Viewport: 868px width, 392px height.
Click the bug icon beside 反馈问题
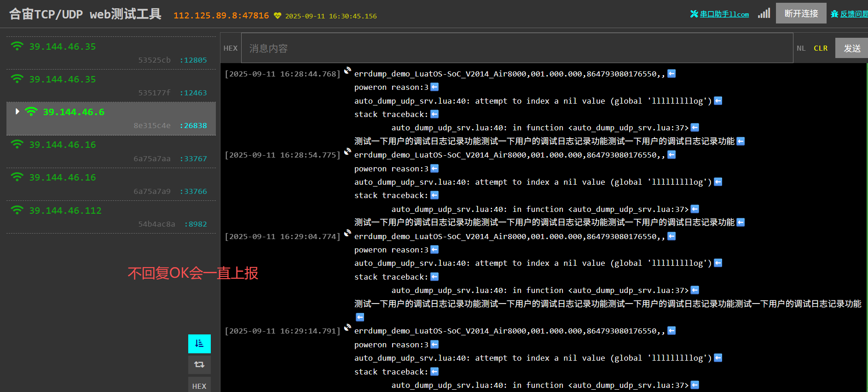click(834, 14)
